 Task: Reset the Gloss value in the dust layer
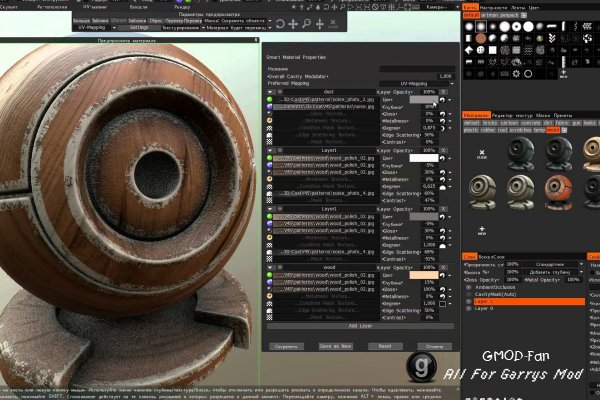(442, 114)
